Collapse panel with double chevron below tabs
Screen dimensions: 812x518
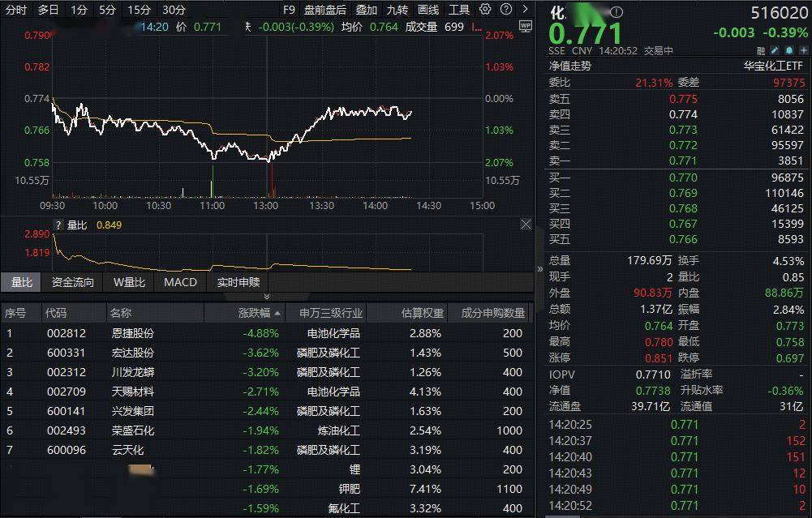(267, 297)
